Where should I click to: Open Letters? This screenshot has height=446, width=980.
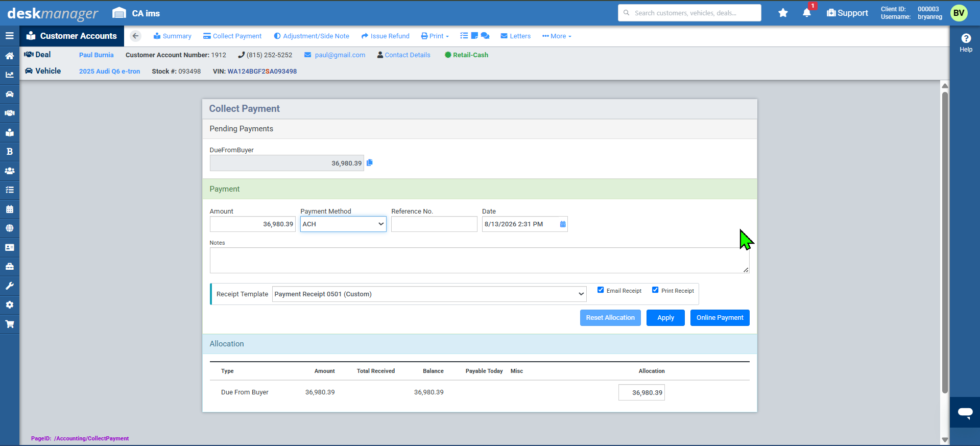pyautogui.click(x=515, y=36)
